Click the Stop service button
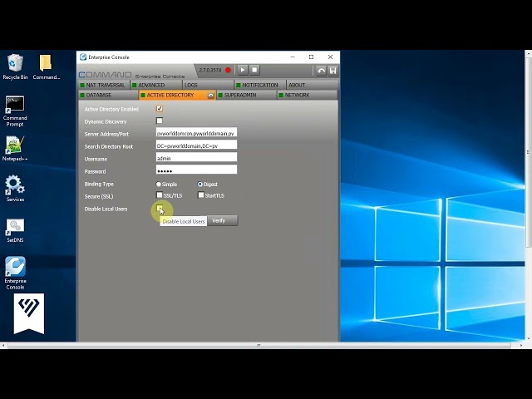 coord(254,70)
